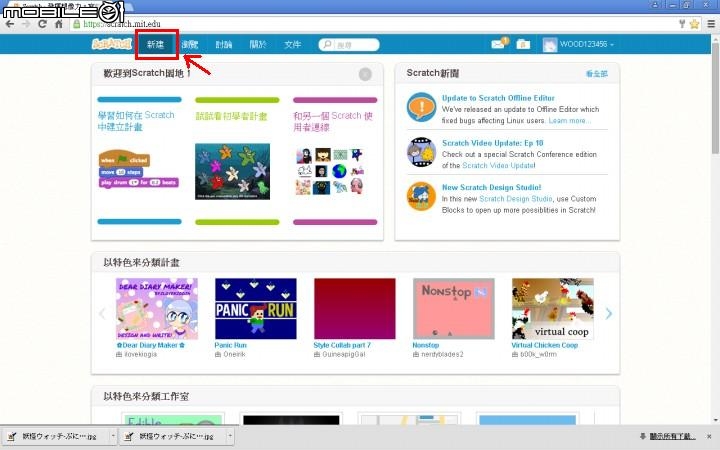This screenshot has width=720, height=450.
Task: Open the Panic Run title link
Action: coord(231,345)
